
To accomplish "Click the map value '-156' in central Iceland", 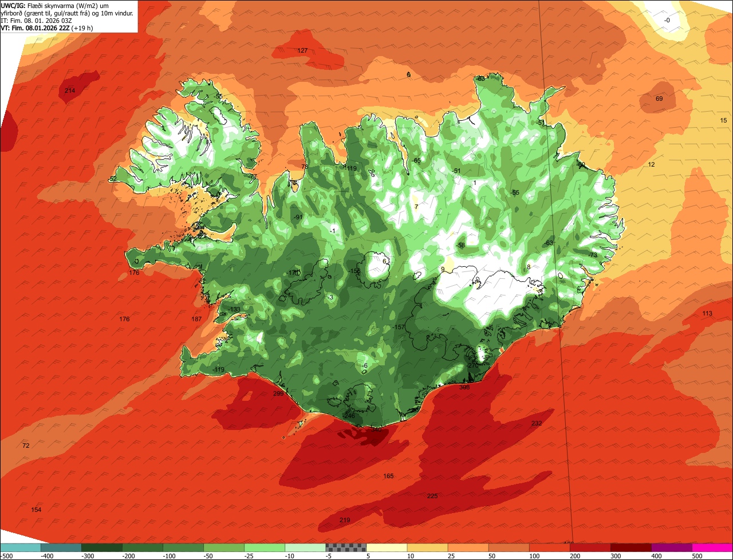I will (x=354, y=271).
